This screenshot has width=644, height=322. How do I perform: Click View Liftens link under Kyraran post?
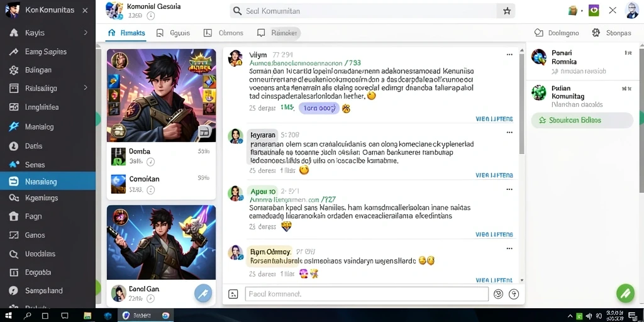point(494,175)
